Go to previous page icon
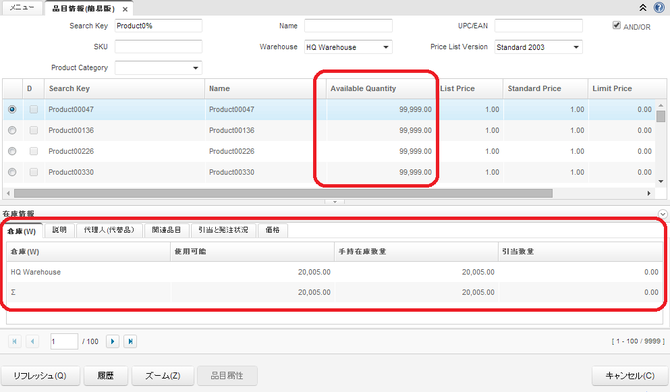 (32, 341)
